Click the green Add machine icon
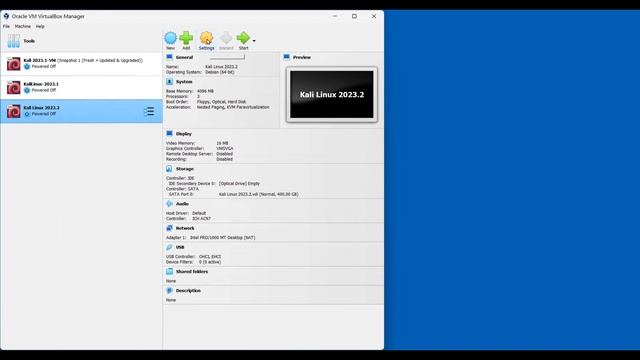Image resolution: width=640 pixels, height=360 pixels. pos(186,38)
